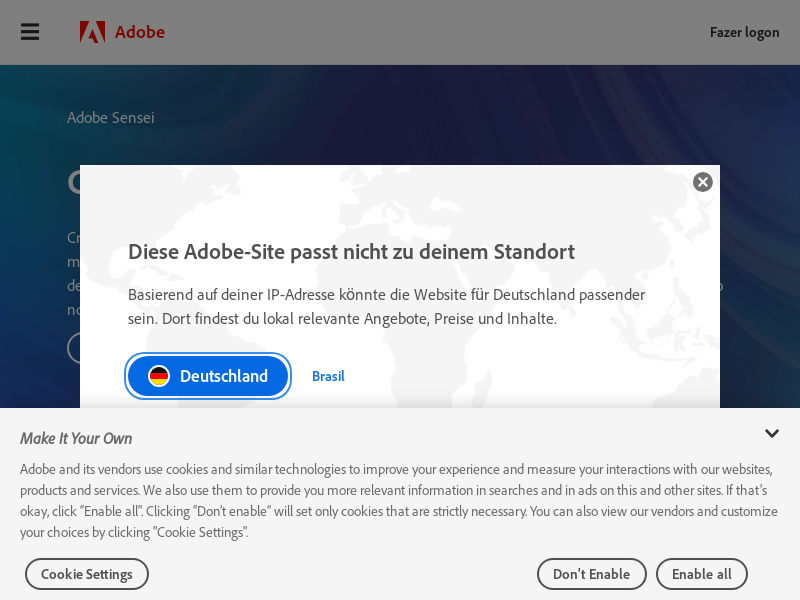Select the Deutschland button
This screenshot has width=800, height=600.
(x=208, y=376)
